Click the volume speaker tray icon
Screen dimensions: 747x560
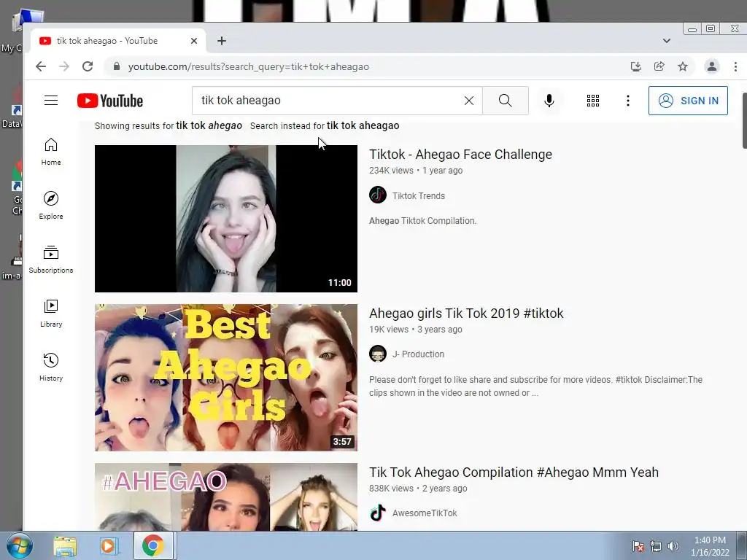pos(673,546)
